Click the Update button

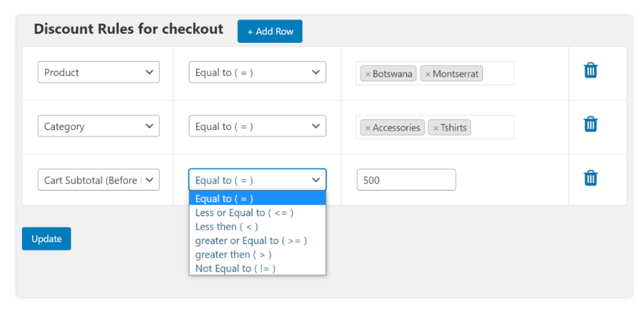(47, 238)
